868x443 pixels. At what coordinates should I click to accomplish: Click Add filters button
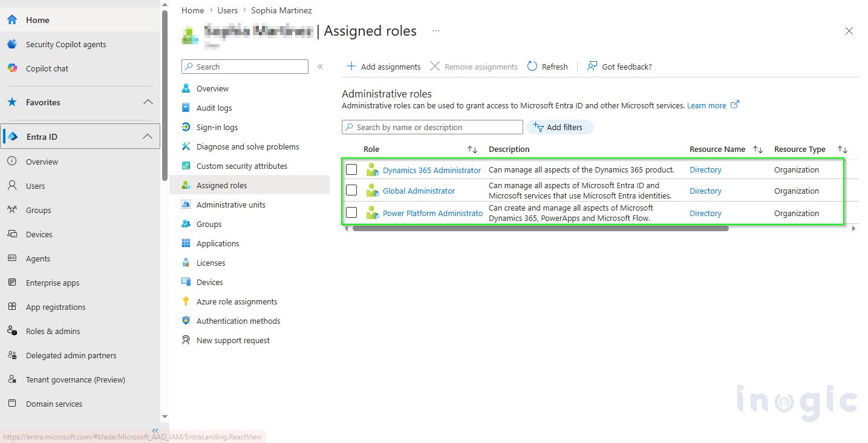[x=560, y=127]
